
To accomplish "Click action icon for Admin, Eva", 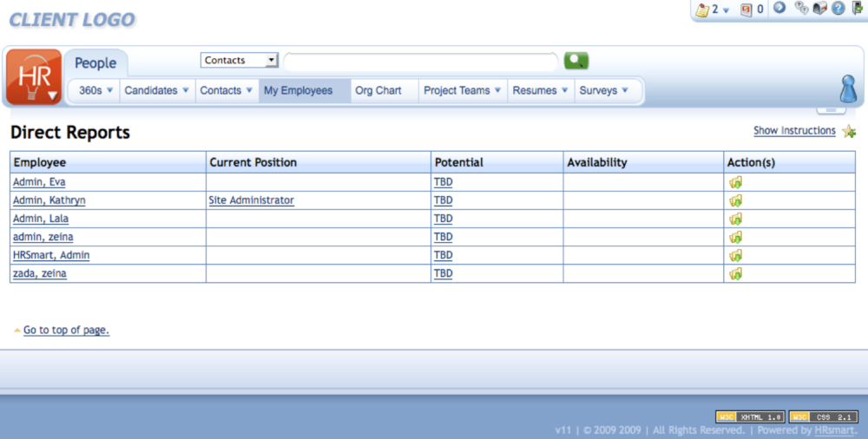I will [736, 182].
